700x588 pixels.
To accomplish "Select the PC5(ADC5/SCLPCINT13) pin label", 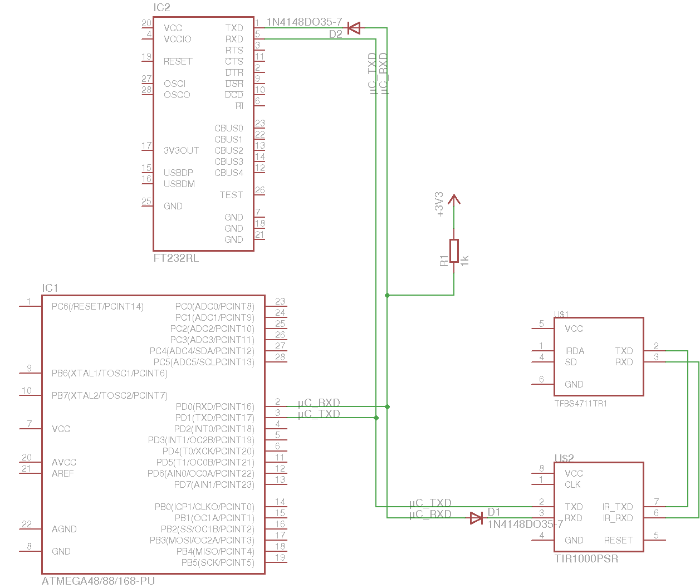I will click(x=204, y=362).
